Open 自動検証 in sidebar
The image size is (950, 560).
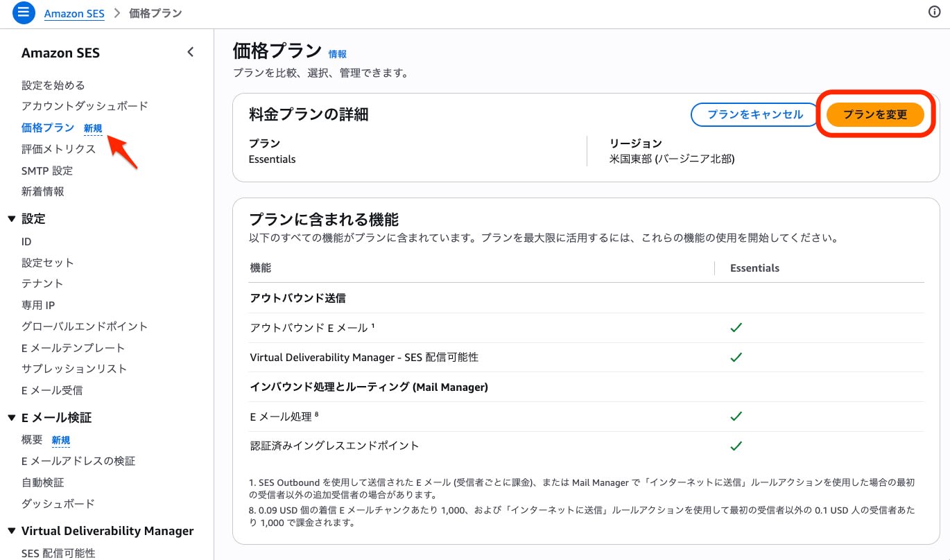(x=43, y=482)
